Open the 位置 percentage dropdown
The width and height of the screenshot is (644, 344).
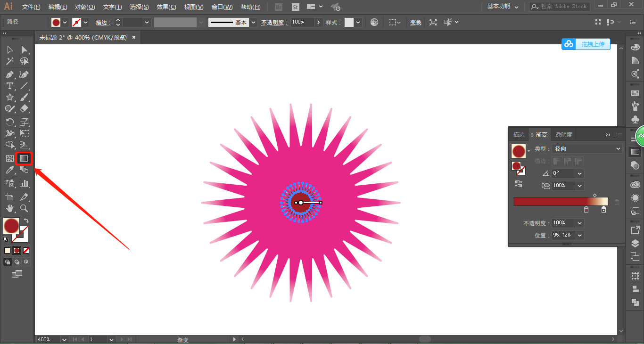click(x=579, y=235)
